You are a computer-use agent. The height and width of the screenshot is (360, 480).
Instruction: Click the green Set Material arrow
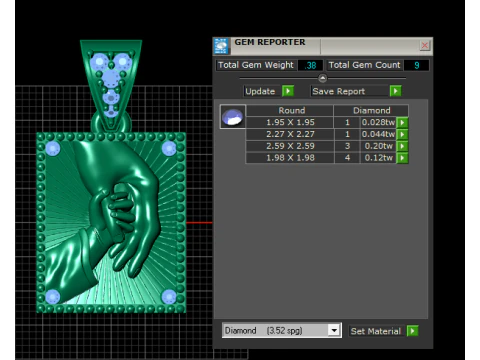pyautogui.click(x=412, y=331)
